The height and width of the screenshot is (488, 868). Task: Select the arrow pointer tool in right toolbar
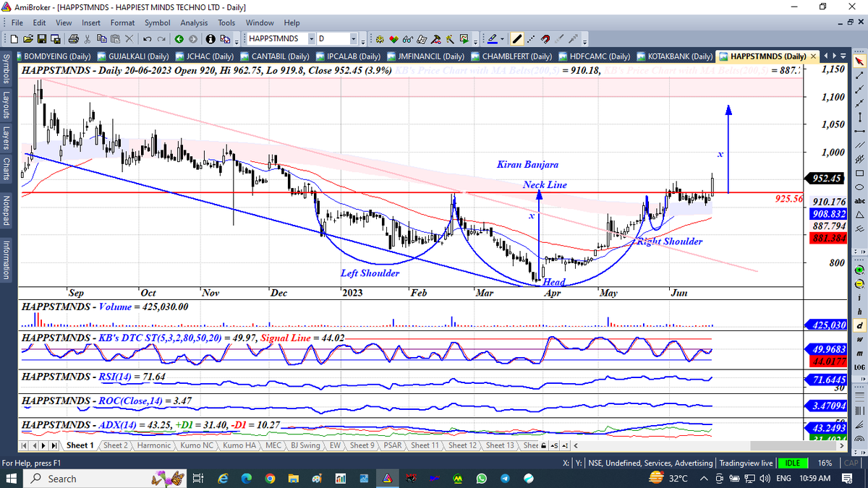click(x=860, y=61)
